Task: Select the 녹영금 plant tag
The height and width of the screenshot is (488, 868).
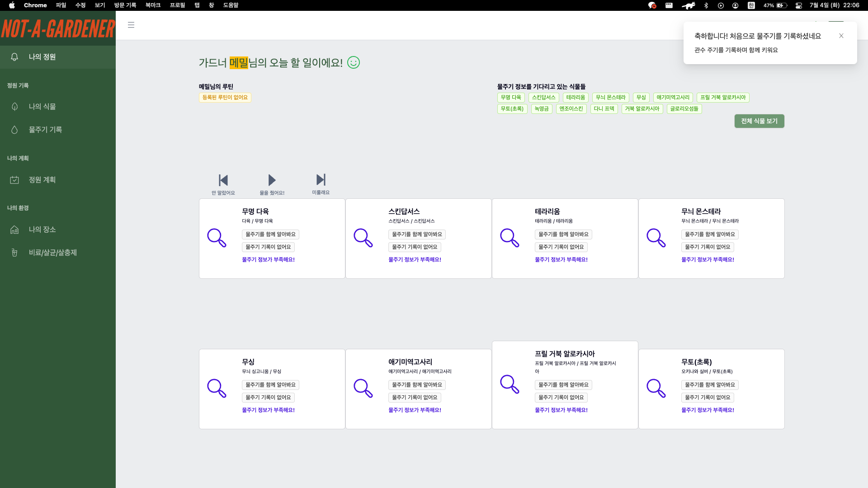Action: click(542, 109)
